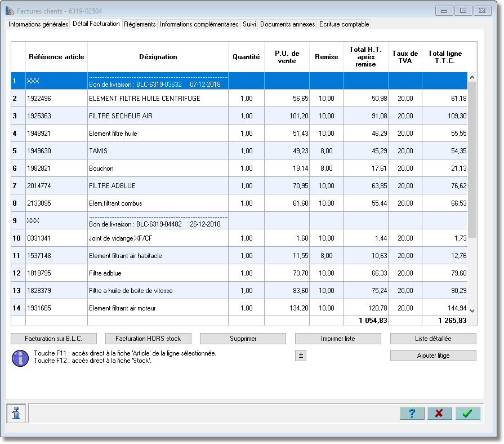Image resolution: width=504 pixels, height=444 pixels.
Task: Select FILTRE SECHEUR AIR row
Action: pyautogui.click(x=239, y=116)
